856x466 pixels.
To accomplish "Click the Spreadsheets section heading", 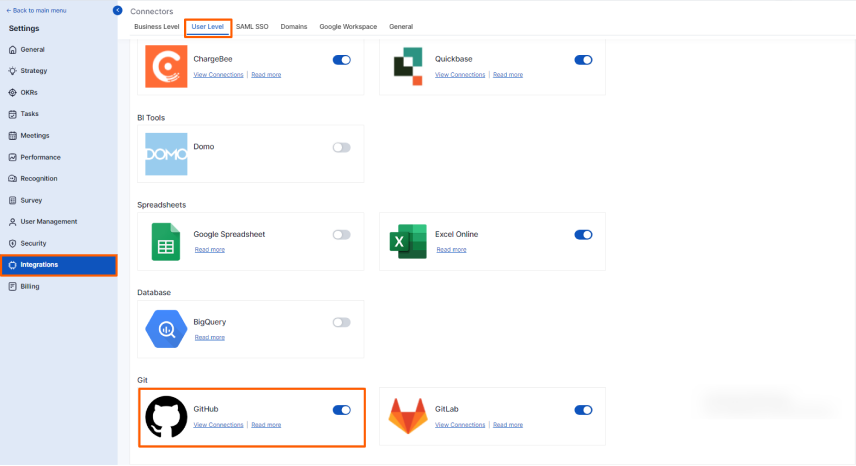I will click(x=162, y=205).
